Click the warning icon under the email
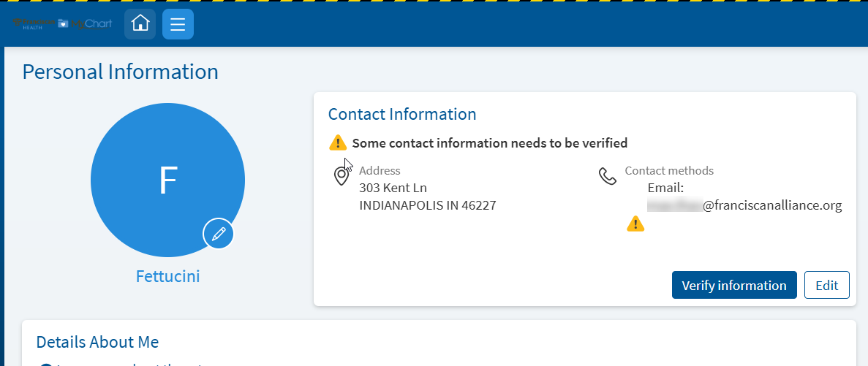868x366 pixels. click(635, 224)
